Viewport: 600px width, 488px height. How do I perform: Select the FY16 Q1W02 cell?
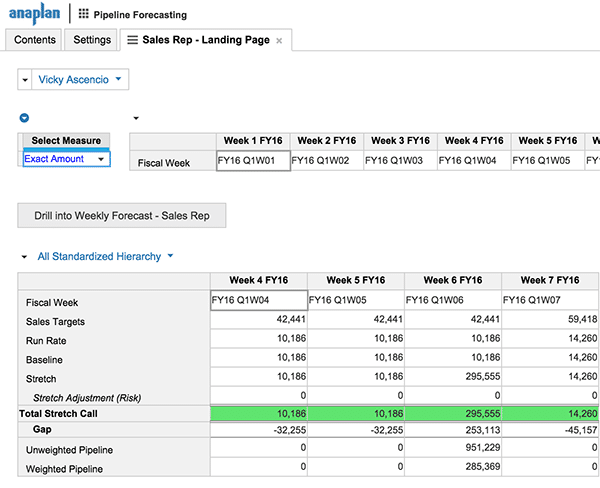[327, 161]
